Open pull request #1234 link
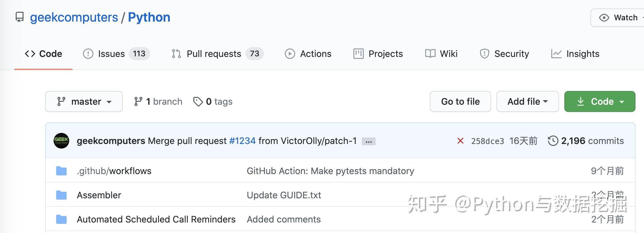The image size is (644, 233). pyautogui.click(x=242, y=141)
